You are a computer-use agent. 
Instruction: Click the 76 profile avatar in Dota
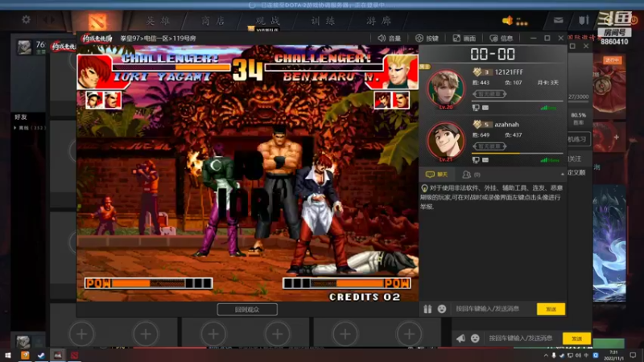(x=24, y=47)
